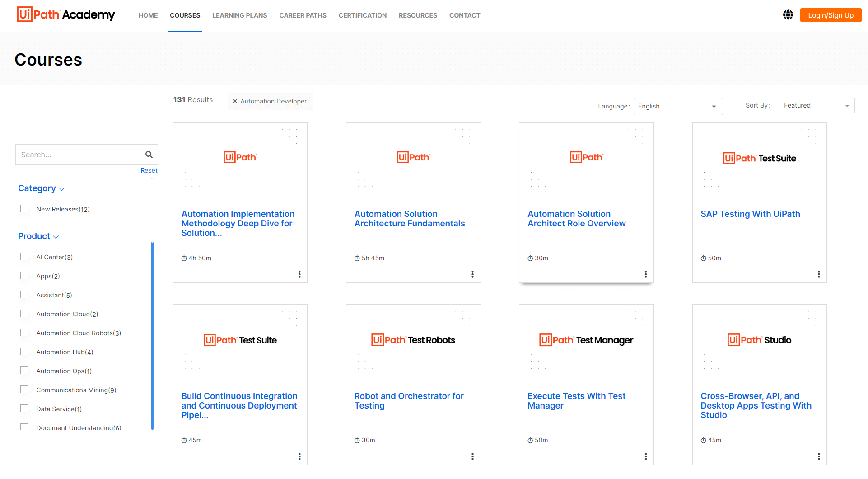The image size is (868, 479).
Task: Check the Automation Ops filter
Action: 24,371
